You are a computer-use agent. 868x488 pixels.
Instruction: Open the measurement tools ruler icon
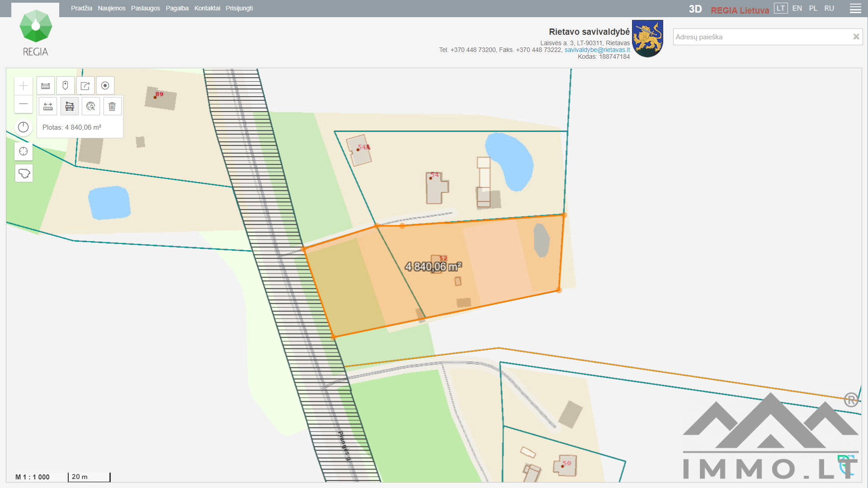coord(46,86)
